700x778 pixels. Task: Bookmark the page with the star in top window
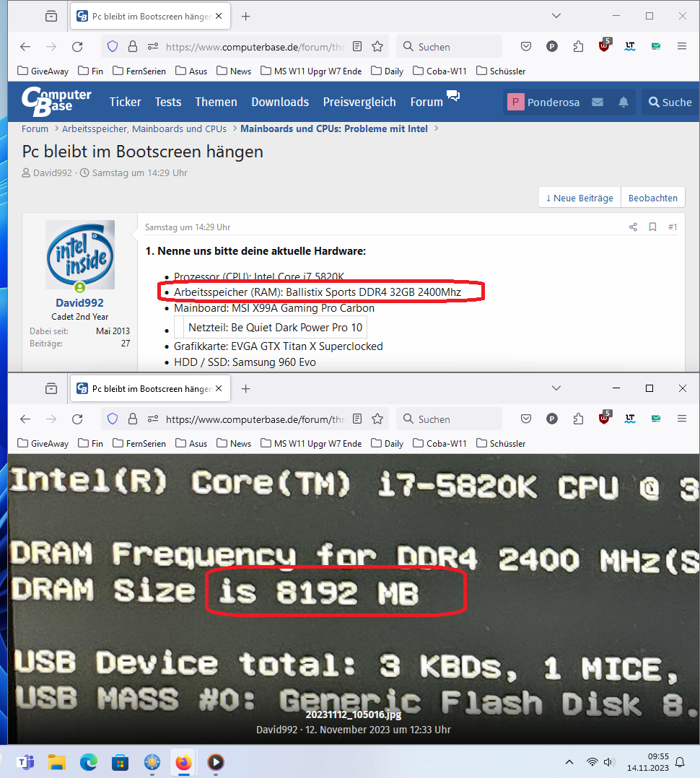point(377,47)
